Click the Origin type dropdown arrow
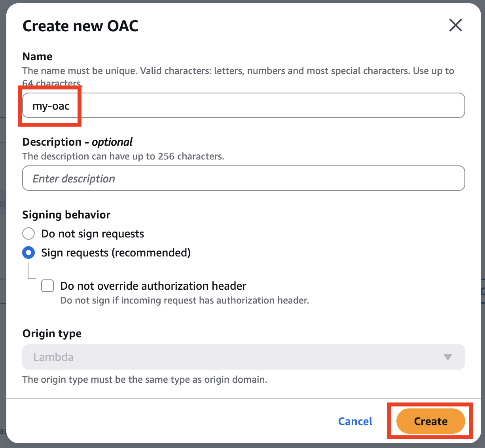Viewport: 485px width, 448px height. click(447, 357)
